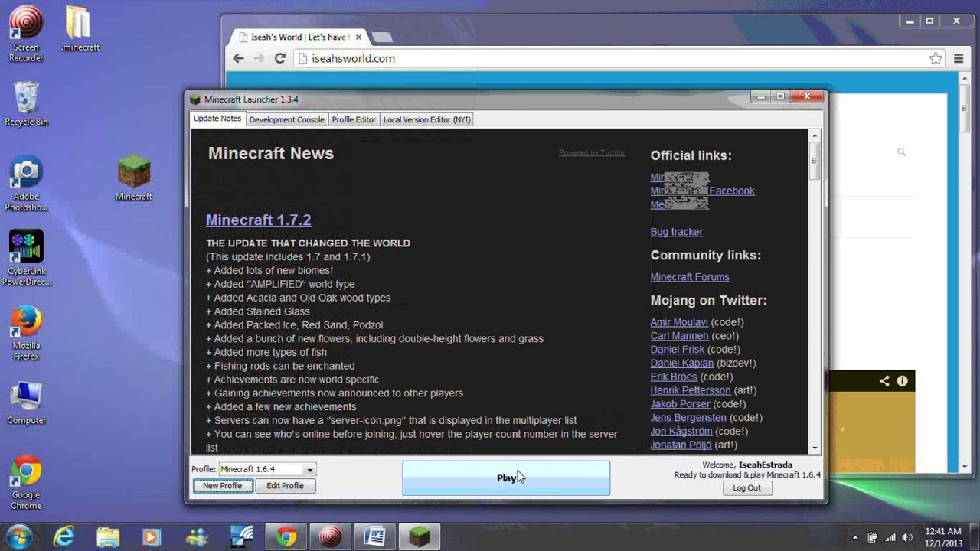Close the Iseah's World Chrome tab
The image size is (980, 551).
pyautogui.click(x=358, y=37)
